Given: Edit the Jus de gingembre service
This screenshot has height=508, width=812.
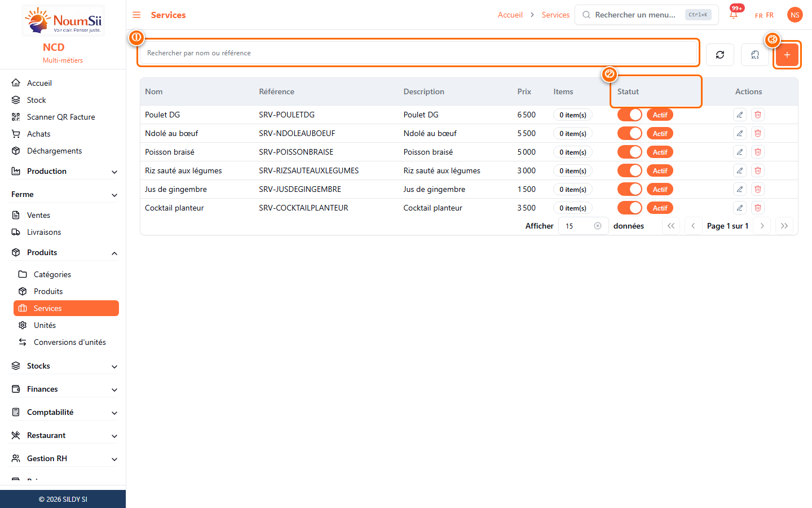Looking at the screenshot, I should tap(740, 189).
